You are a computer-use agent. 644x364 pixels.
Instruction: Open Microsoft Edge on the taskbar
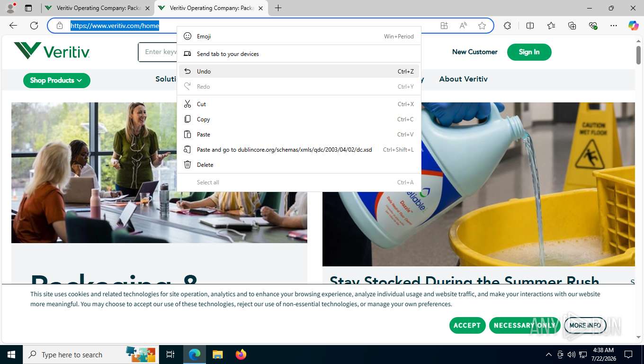[x=195, y=355]
